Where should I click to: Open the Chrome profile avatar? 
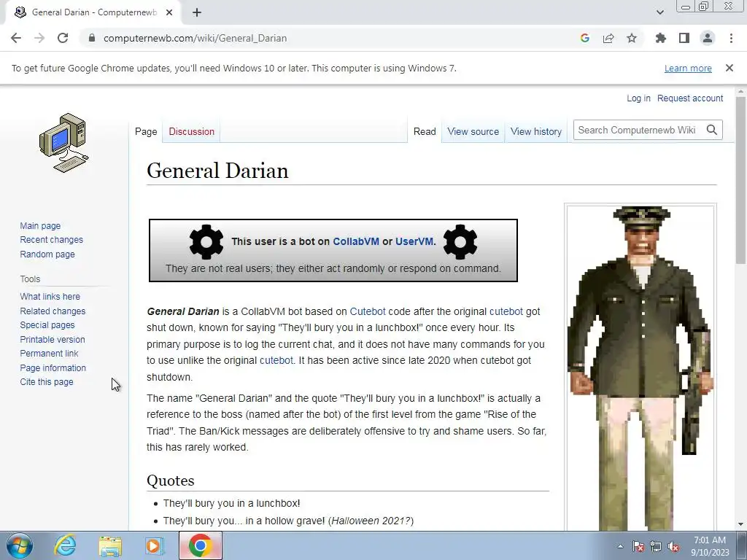(708, 38)
